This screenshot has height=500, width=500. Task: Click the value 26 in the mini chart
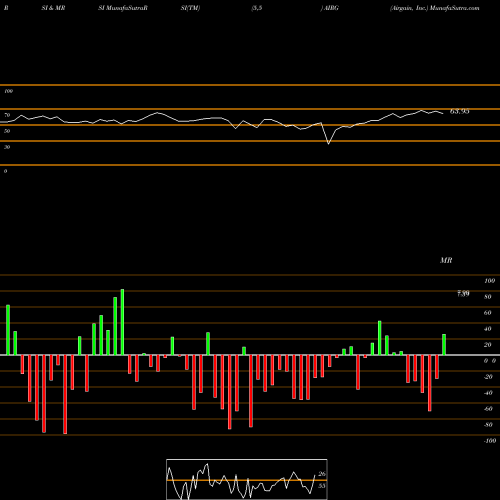pyautogui.click(x=322, y=474)
